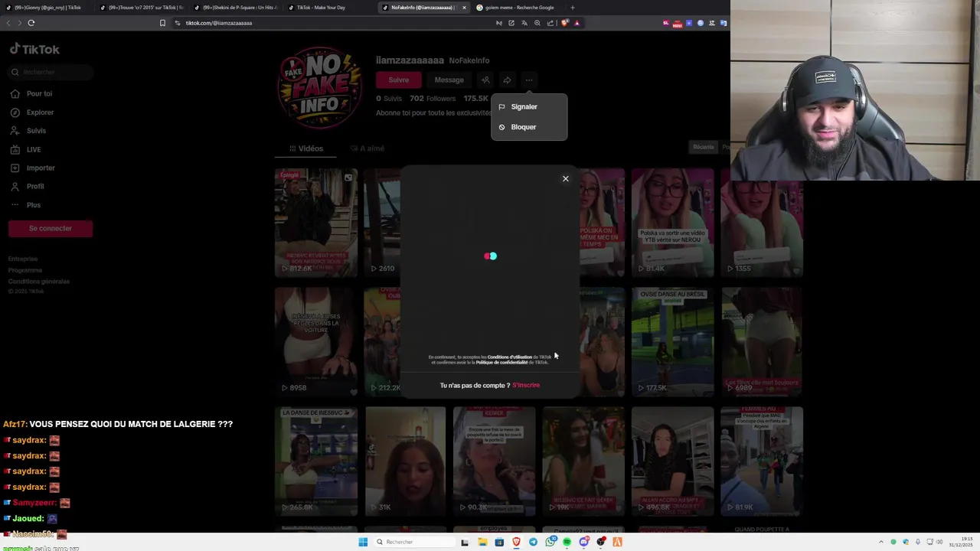Viewport: 980px width, 551px height.
Task: Click the S'inscrire signup link
Action: pos(526,386)
